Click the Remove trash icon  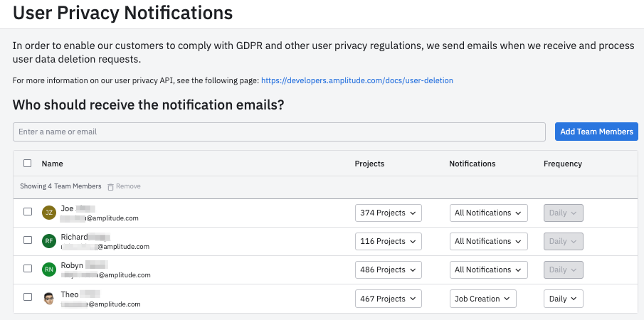point(110,186)
